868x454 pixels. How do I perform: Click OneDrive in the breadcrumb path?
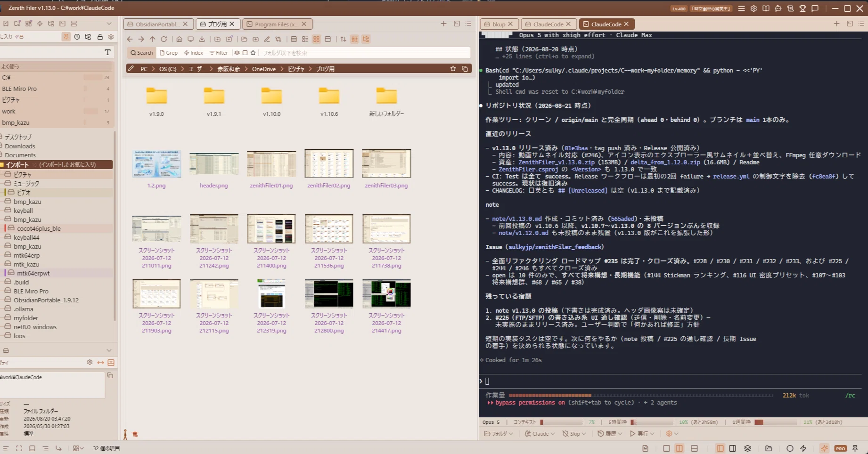[x=263, y=69]
